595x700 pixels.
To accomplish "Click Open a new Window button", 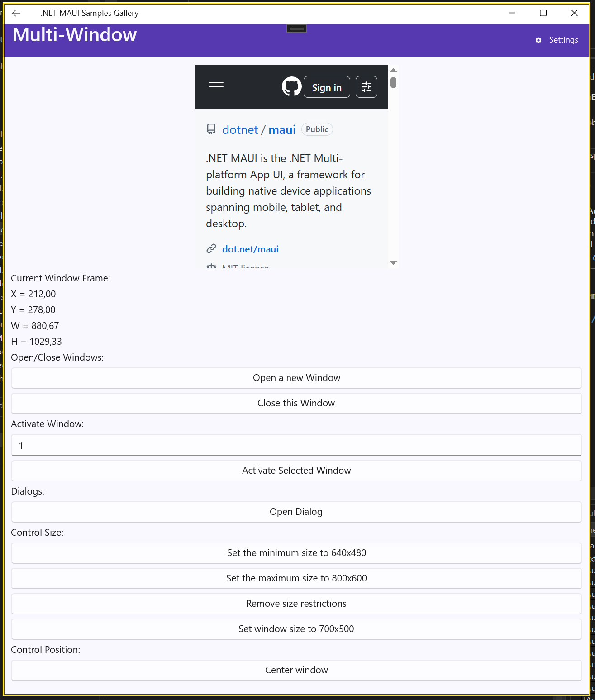I will [296, 378].
